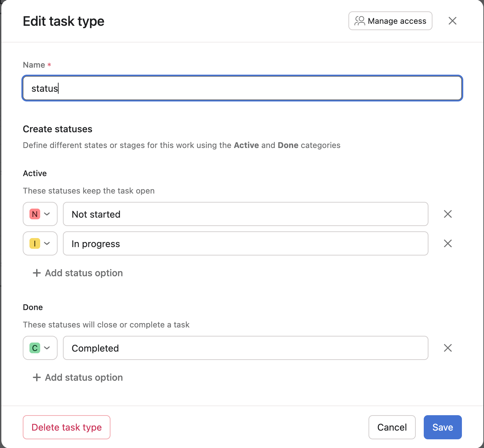Close the Edit task type dialog

452,21
